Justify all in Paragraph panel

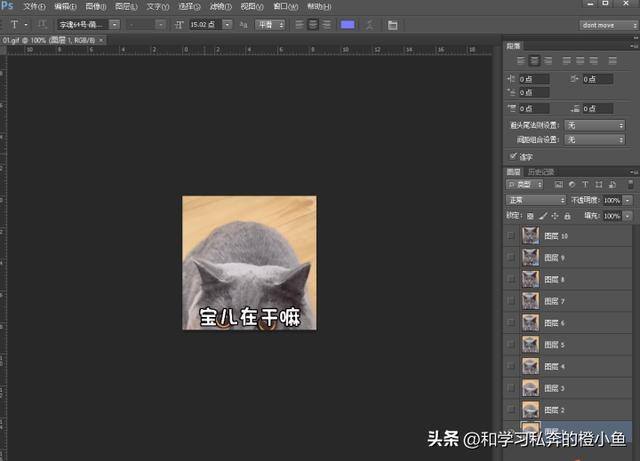[612, 60]
